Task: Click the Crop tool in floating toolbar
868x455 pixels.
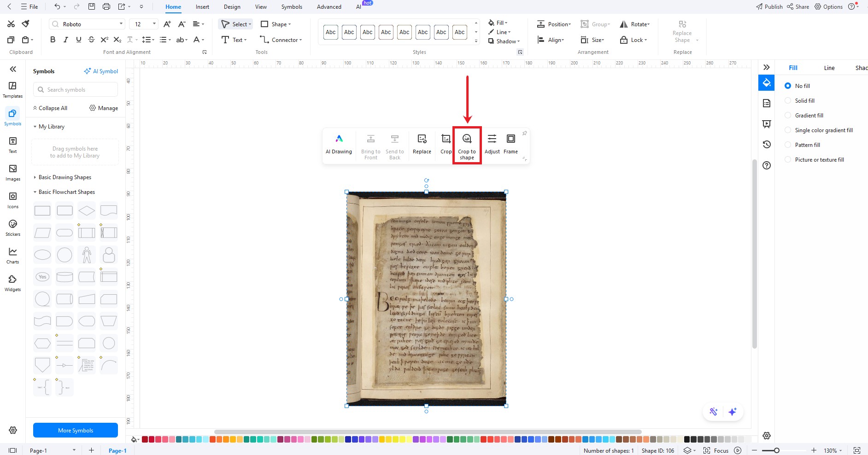Action: click(446, 144)
